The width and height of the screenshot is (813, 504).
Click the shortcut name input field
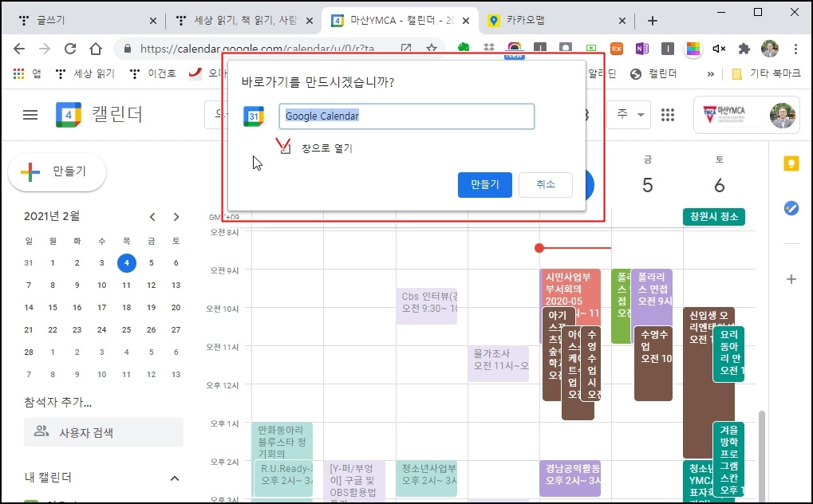[407, 116]
